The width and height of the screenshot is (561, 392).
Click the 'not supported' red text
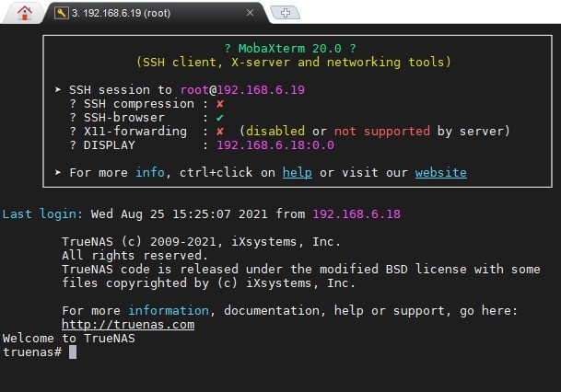382,132
